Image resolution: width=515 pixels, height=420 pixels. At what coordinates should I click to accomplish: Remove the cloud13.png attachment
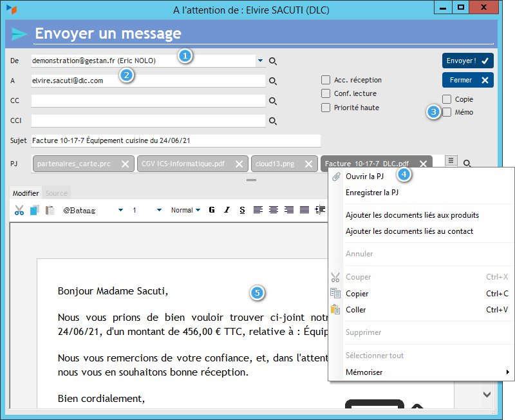tap(309, 164)
